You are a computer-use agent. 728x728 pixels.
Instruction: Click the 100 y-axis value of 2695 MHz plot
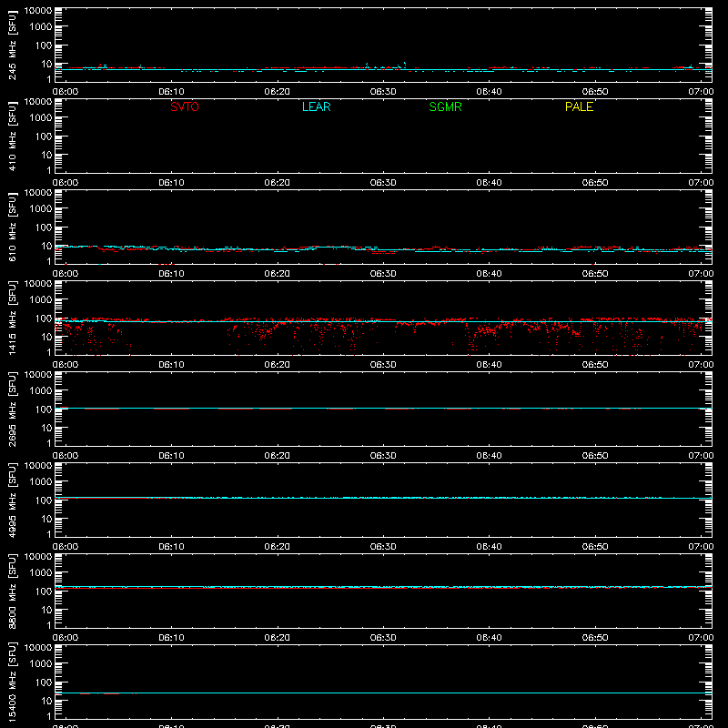pos(44,409)
